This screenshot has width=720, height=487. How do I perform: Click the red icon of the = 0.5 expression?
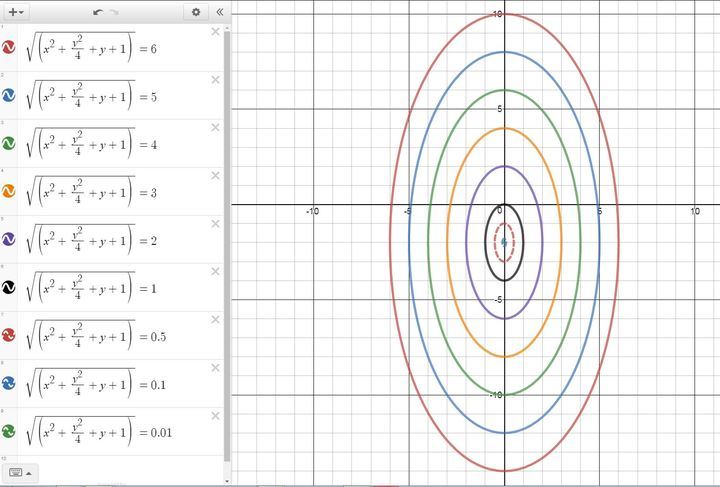pyautogui.click(x=9, y=335)
